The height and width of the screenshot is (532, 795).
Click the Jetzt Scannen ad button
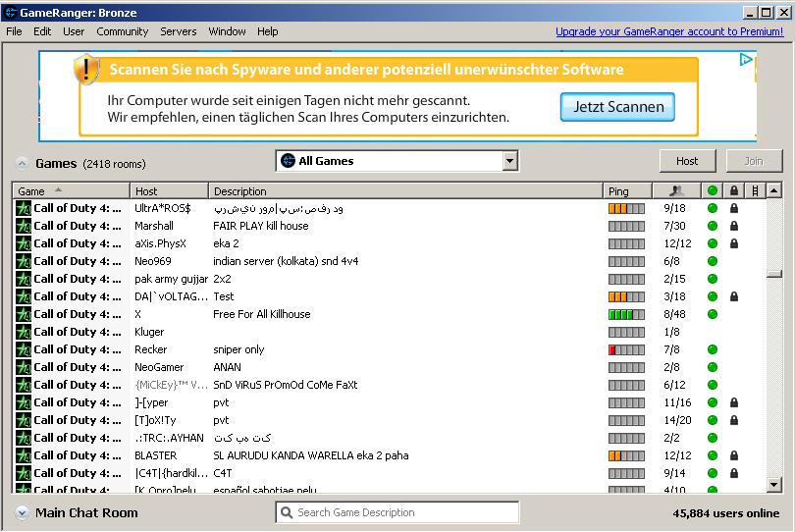coord(617,107)
